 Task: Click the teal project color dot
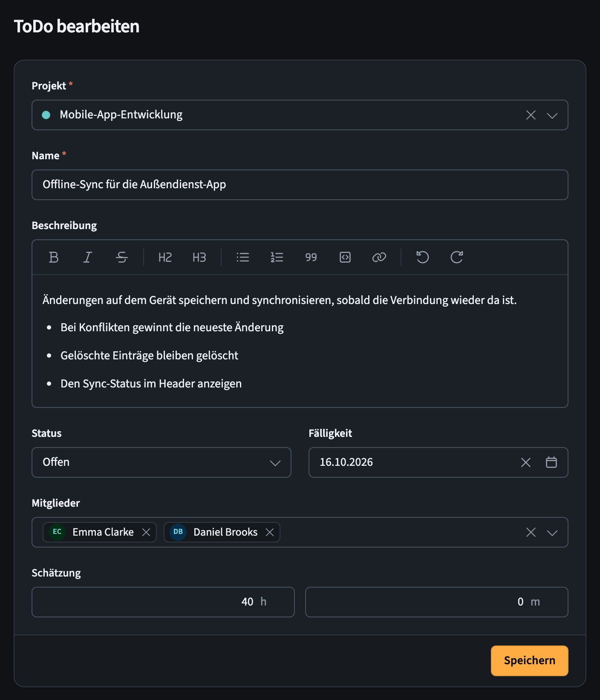[46, 115]
